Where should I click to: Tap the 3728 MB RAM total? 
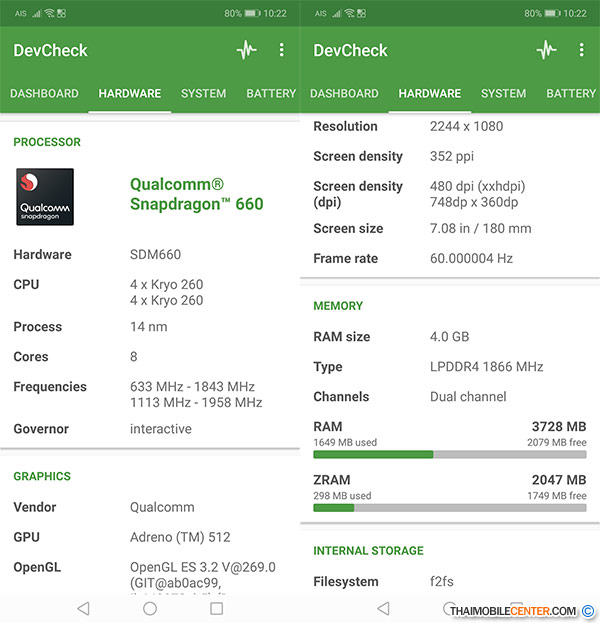559,426
